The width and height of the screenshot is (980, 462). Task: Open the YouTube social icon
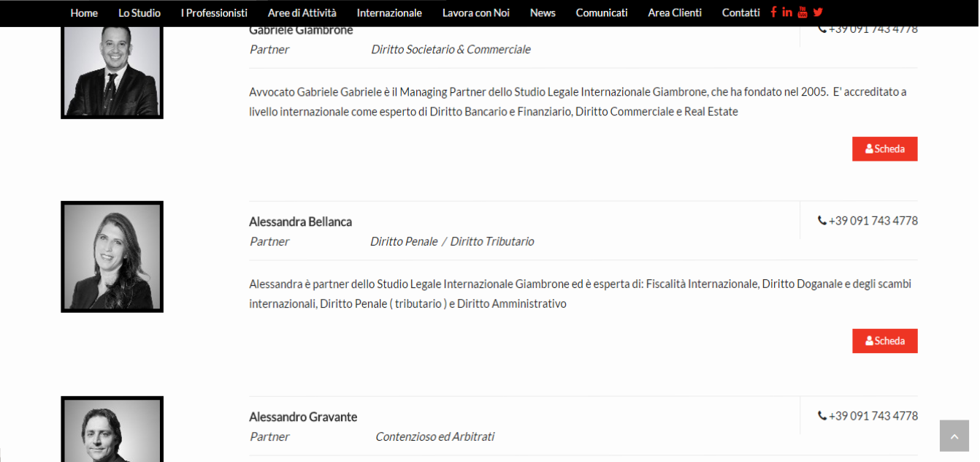tap(803, 12)
